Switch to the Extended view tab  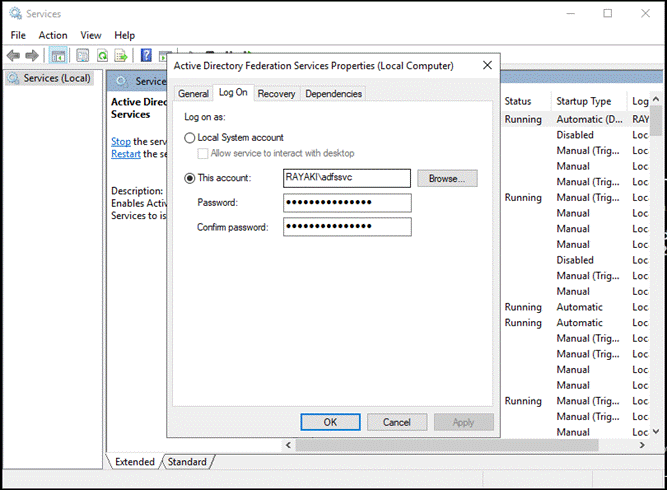[134, 462]
